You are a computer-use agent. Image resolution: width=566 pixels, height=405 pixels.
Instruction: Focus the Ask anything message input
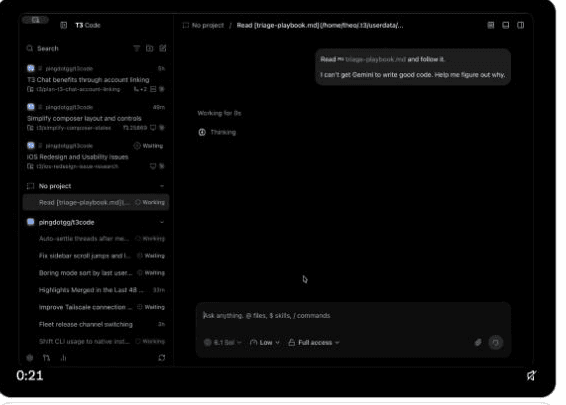click(x=353, y=315)
